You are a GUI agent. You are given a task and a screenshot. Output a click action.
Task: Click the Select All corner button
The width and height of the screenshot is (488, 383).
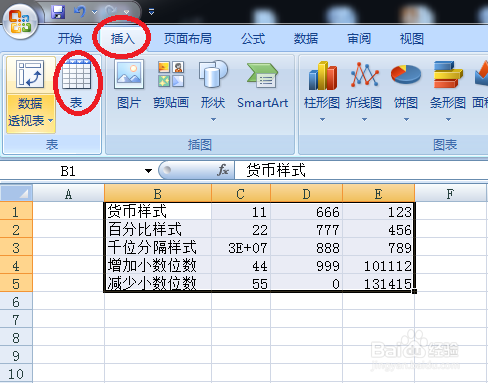click(x=16, y=193)
